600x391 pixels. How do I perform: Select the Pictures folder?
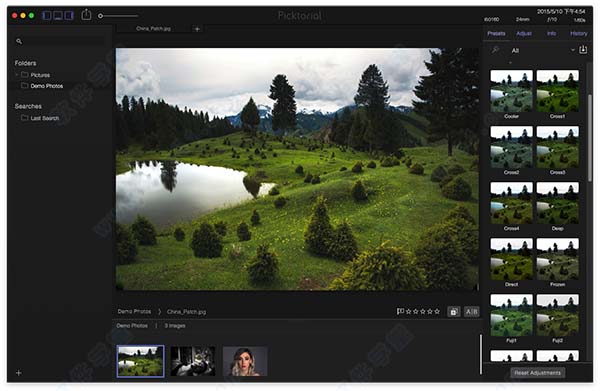point(36,75)
